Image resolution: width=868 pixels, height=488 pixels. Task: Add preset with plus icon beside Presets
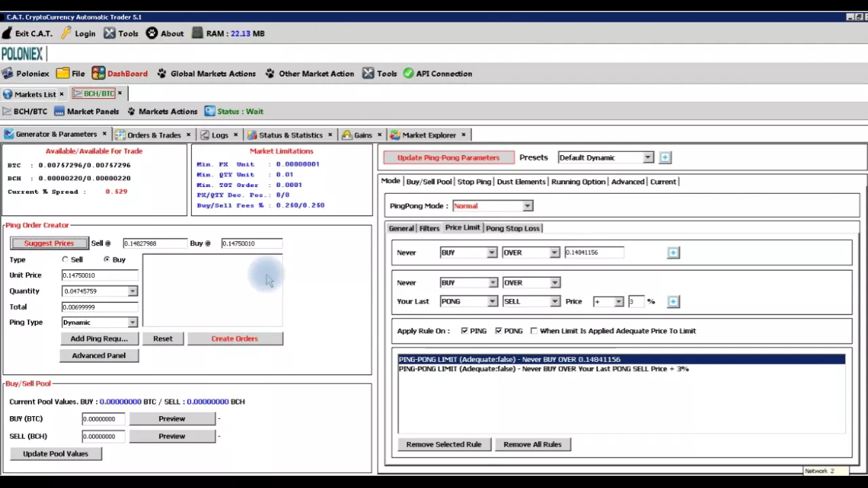coord(665,157)
